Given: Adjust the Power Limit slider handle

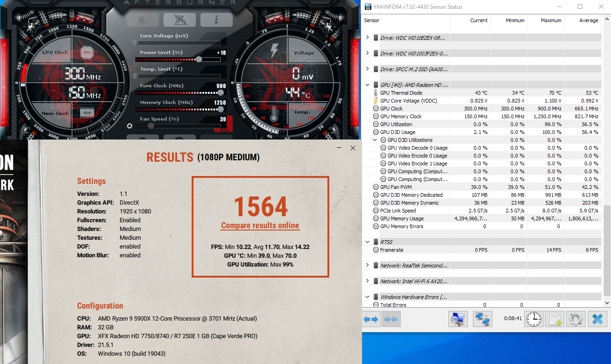Looking at the screenshot, I should click(x=199, y=60).
